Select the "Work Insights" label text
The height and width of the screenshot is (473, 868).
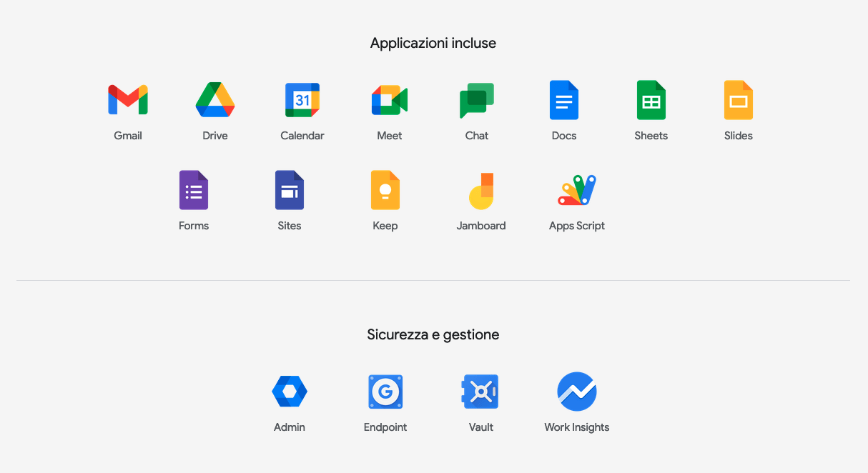coord(577,427)
